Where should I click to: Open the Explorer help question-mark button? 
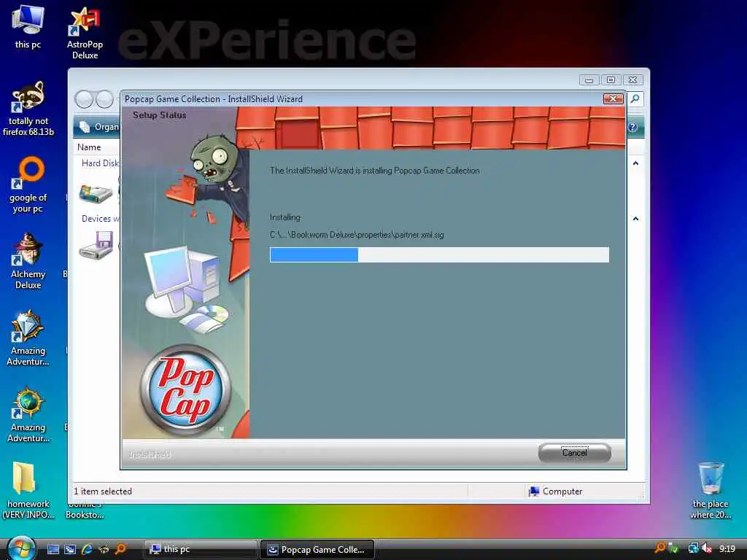pos(632,127)
